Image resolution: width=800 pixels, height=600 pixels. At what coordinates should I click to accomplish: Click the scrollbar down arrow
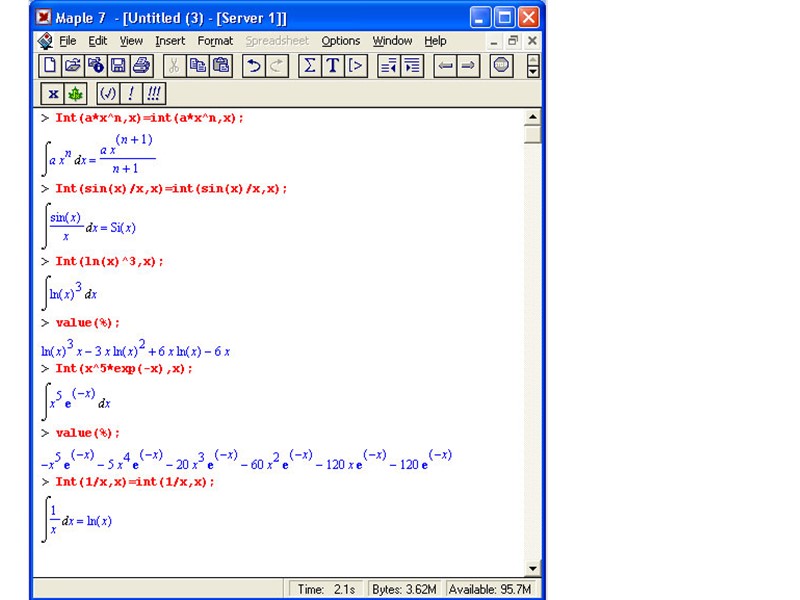[533, 568]
